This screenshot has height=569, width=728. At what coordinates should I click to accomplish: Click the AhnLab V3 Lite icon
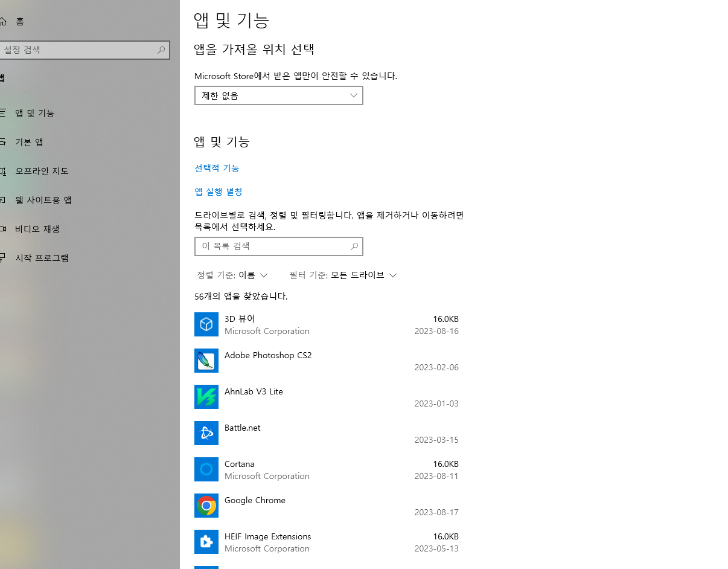tap(206, 397)
